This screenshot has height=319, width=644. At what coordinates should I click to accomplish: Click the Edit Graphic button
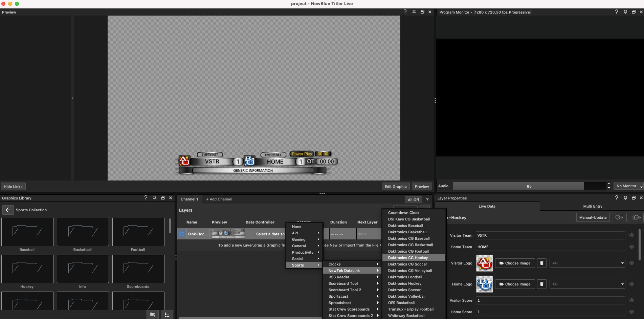(x=396, y=187)
